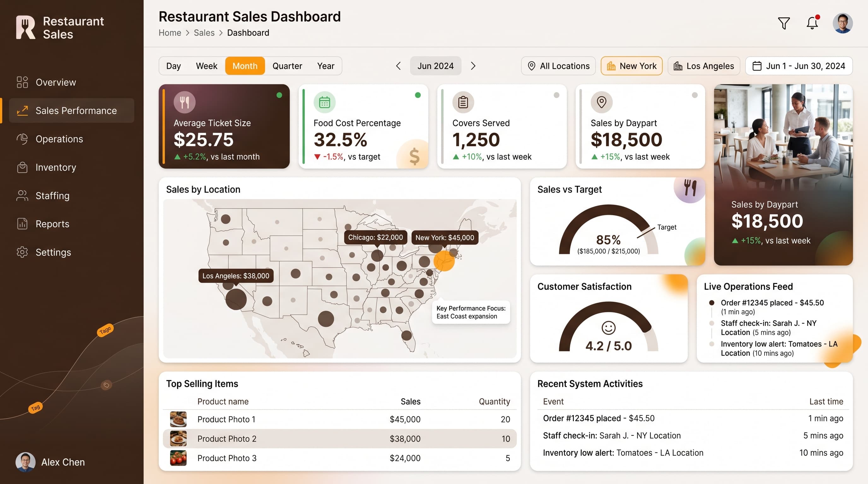Select Staff check-in entry in Live Feed

[x=768, y=328]
